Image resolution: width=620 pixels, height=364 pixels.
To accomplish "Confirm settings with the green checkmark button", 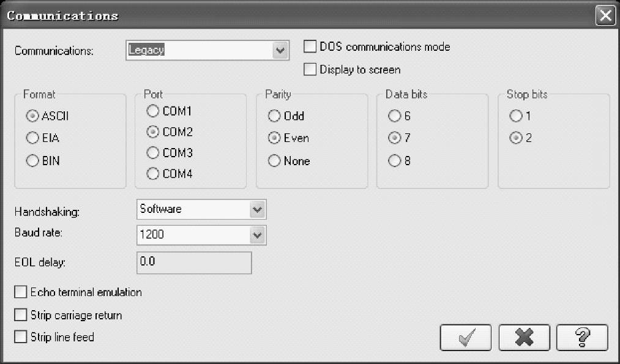I will 465,338.
